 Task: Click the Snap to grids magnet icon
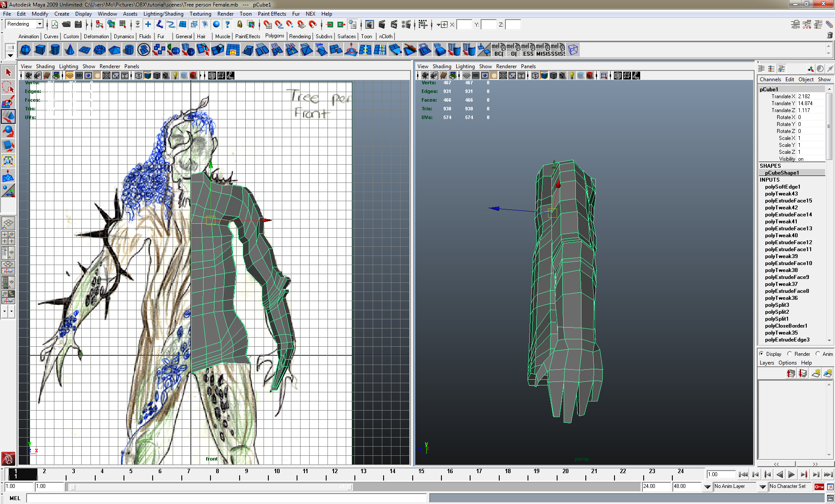click(268, 25)
